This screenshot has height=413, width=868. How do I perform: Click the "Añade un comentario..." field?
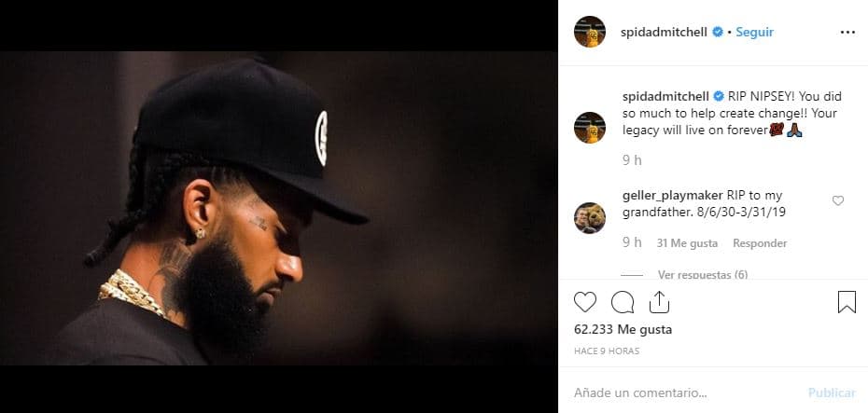coord(681,392)
